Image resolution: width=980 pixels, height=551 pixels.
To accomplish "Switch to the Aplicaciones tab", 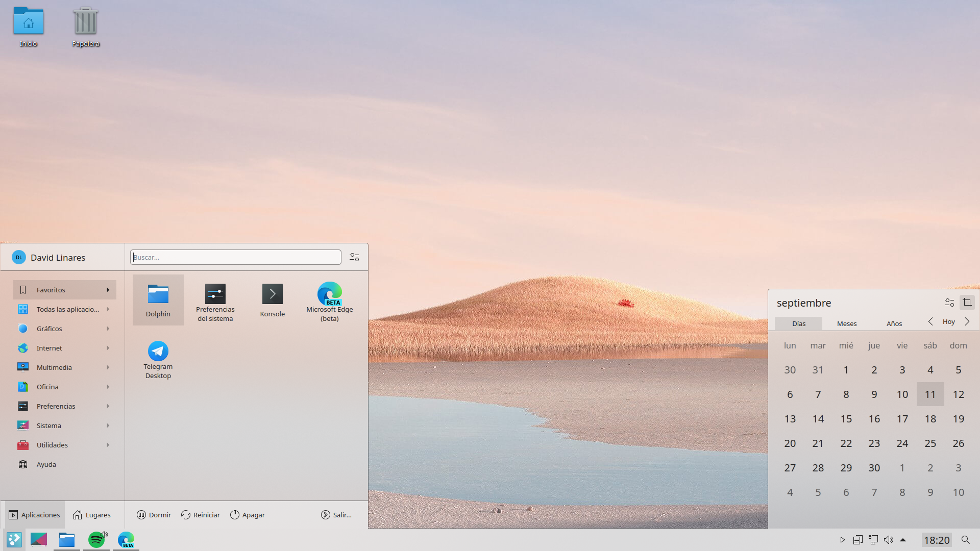I will point(35,515).
